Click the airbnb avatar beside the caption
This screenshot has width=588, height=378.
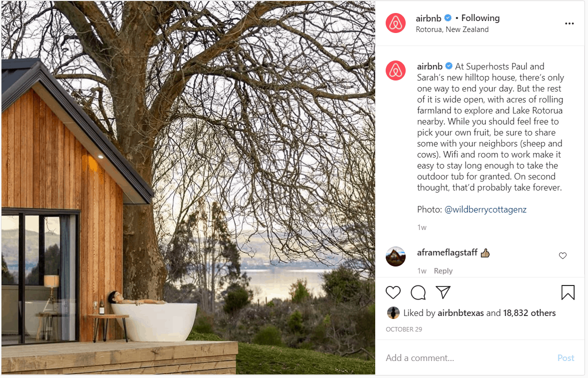tap(396, 70)
